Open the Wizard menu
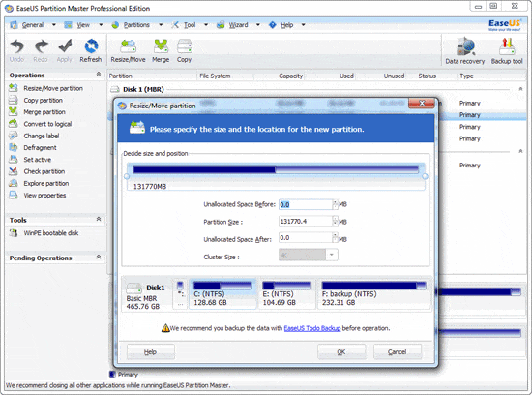Screen dimensions: 532x395 click(238, 25)
